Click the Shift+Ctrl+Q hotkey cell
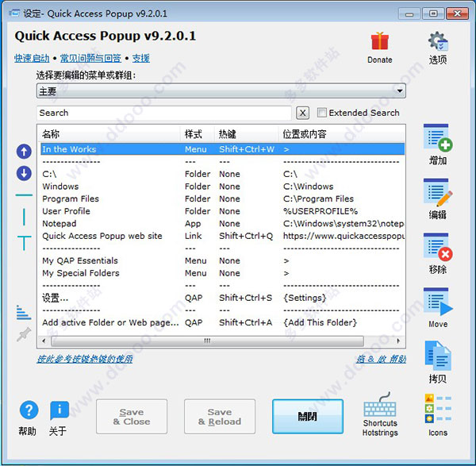This screenshot has width=476, height=466. tap(246, 236)
